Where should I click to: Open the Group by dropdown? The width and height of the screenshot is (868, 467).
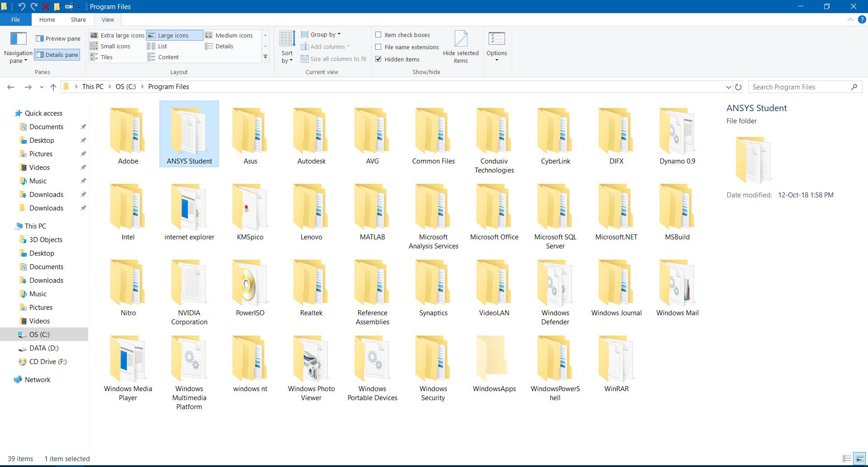[321, 34]
